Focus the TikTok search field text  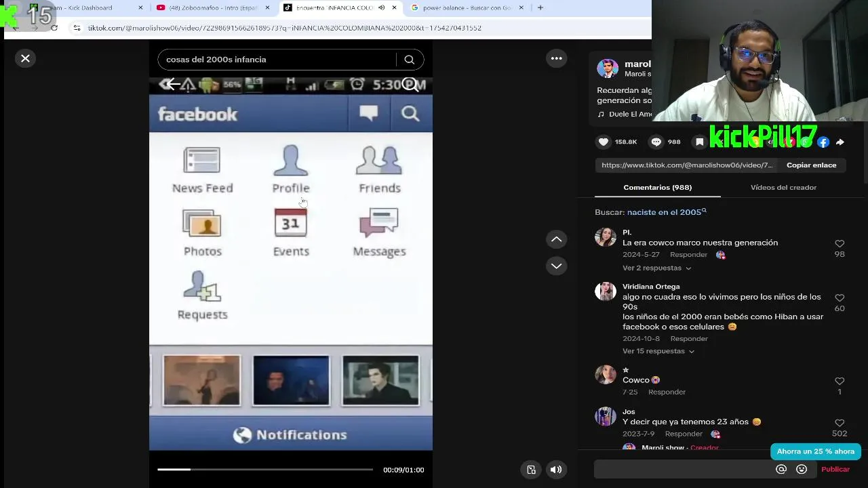click(x=278, y=60)
